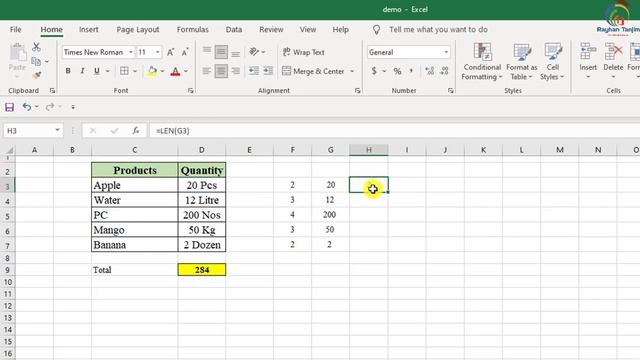Click the Save icon in quick access

click(9, 107)
